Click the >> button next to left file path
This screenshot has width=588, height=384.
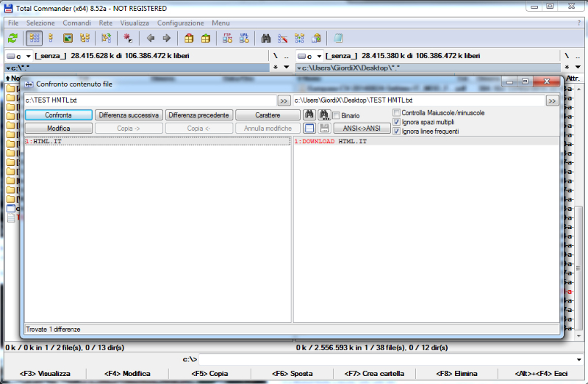pos(284,101)
